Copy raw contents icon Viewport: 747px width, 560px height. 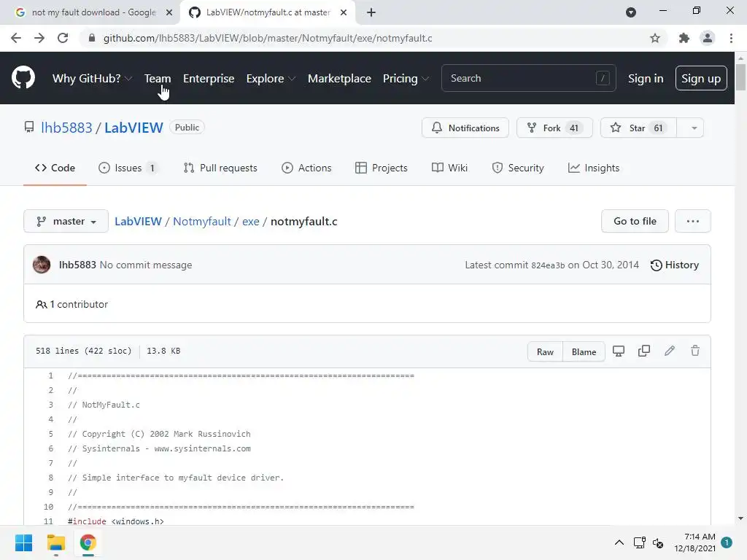[644, 351]
